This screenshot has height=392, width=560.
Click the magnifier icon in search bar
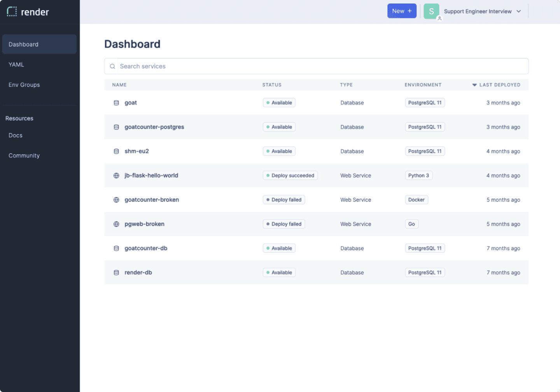(x=112, y=66)
